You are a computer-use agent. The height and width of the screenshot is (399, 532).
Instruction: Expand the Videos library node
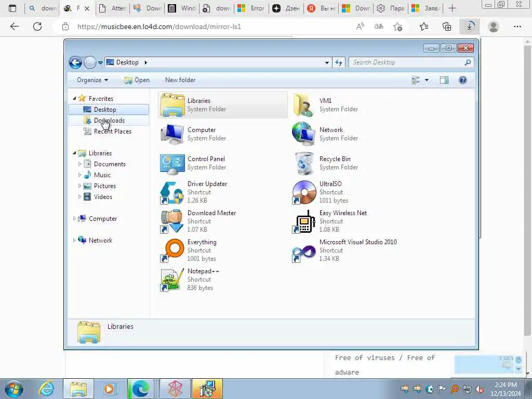click(79, 196)
